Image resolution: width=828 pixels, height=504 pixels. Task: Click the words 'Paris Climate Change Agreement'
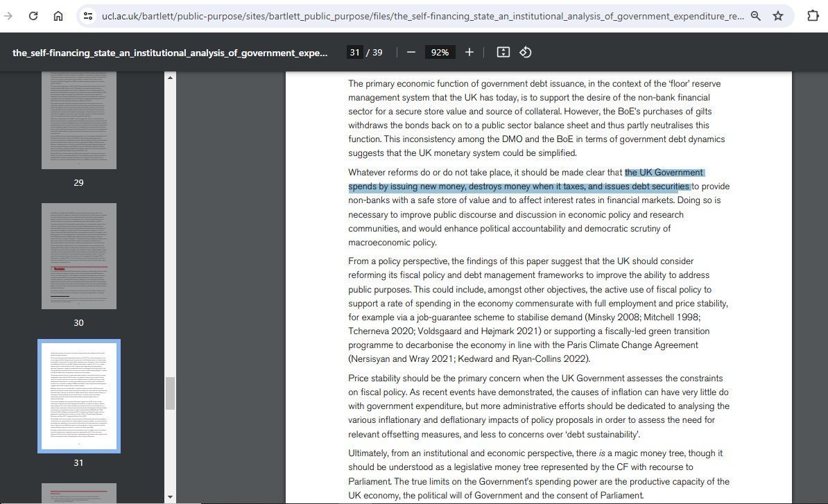point(632,345)
